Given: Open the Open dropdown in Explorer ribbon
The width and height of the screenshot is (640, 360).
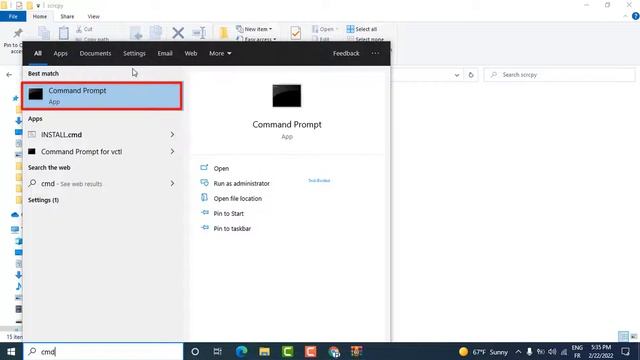Looking at the screenshot, I should tap(325, 29).
